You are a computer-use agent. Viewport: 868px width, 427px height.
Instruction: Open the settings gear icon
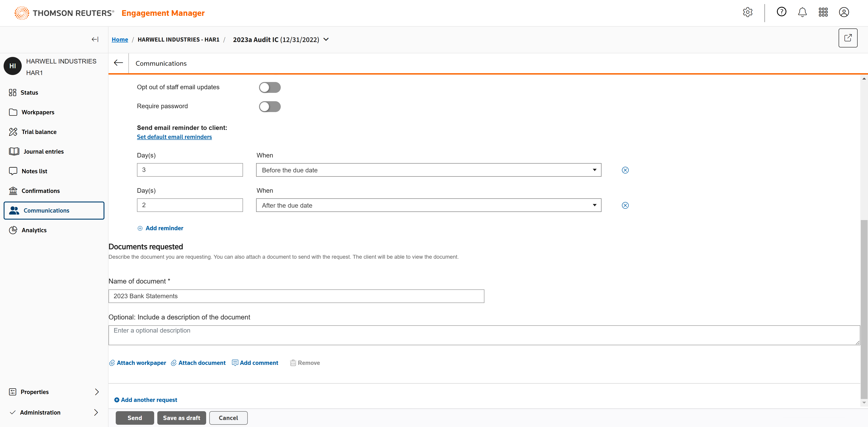point(747,12)
